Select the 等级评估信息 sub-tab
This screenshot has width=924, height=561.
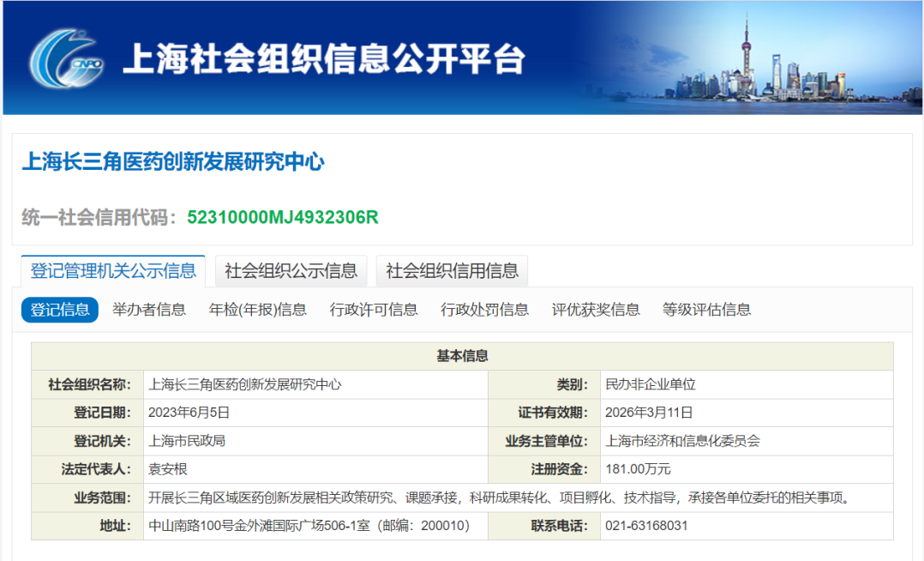point(706,310)
